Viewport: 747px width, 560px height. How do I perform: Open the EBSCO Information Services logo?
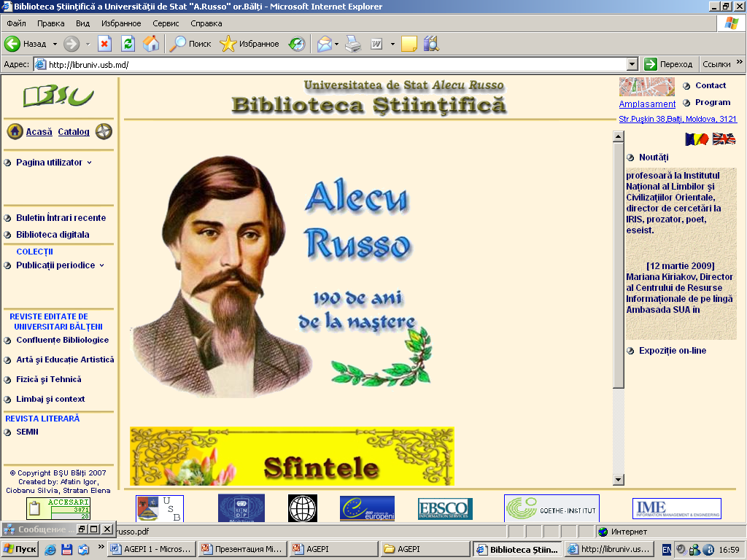click(x=445, y=508)
